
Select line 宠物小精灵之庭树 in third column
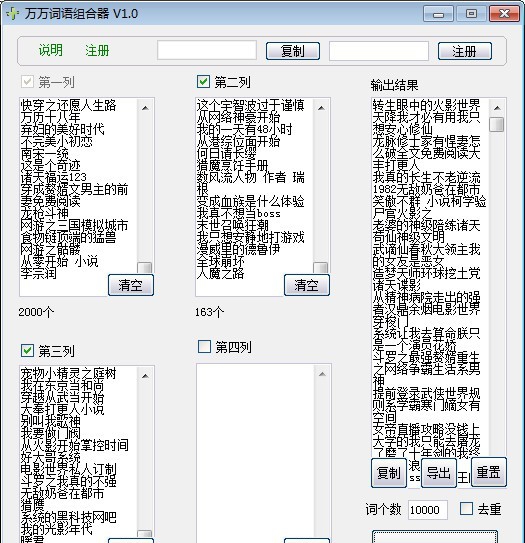[x=68, y=373]
